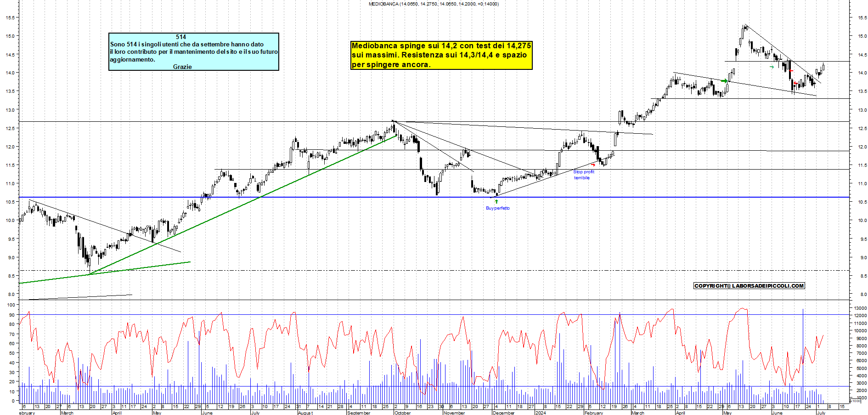Click the 90 oscillator scale value
The image size is (868, 415).
point(11,315)
